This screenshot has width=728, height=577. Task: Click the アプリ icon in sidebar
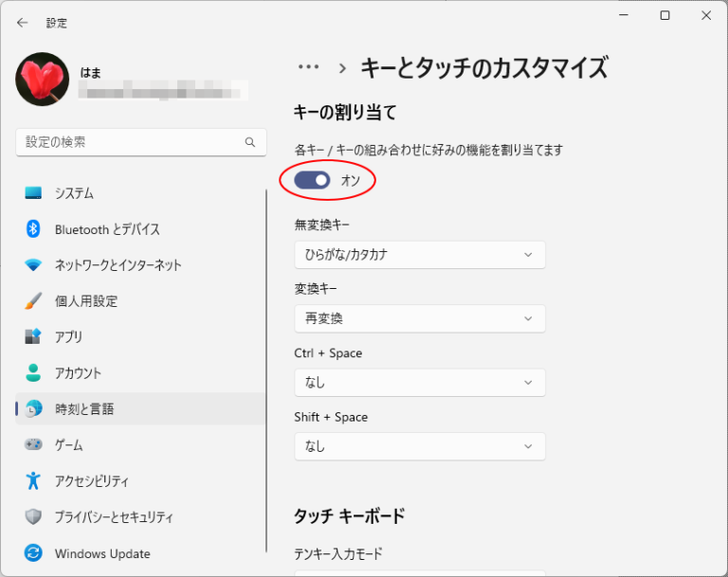[33, 337]
